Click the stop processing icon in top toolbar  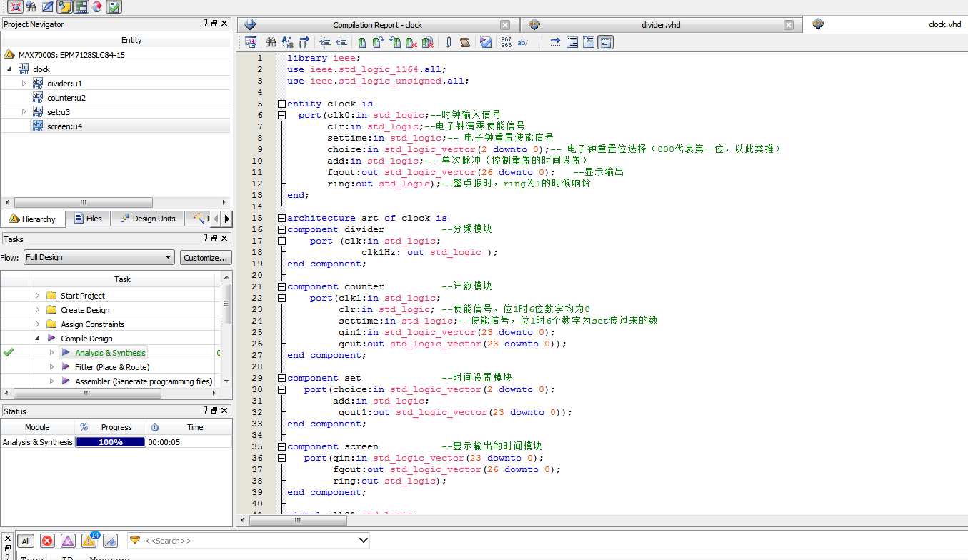(x=15, y=7)
